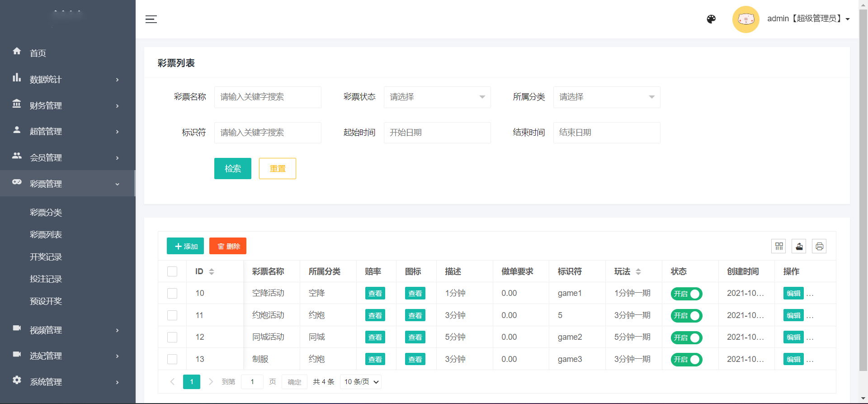Image resolution: width=868 pixels, height=404 pixels.
Task: Click the column filter grid icon
Action: pyautogui.click(x=778, y=246)
